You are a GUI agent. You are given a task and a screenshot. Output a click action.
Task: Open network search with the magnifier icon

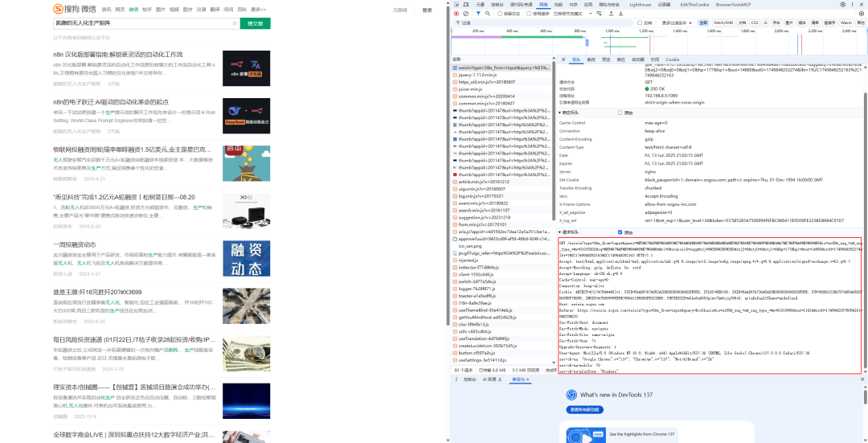(x=488, y=14)
